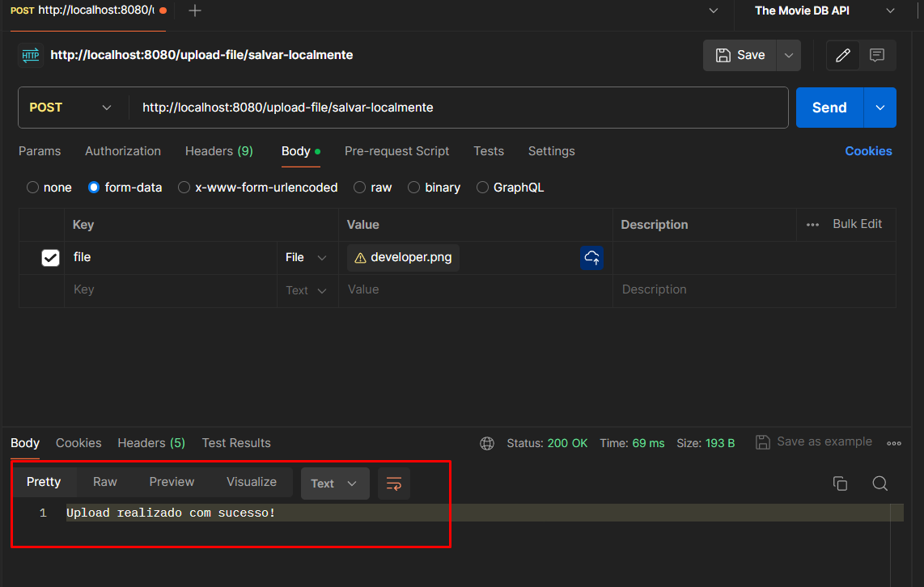Click the cloud upload icon beside developer.png

coord(591,258)
